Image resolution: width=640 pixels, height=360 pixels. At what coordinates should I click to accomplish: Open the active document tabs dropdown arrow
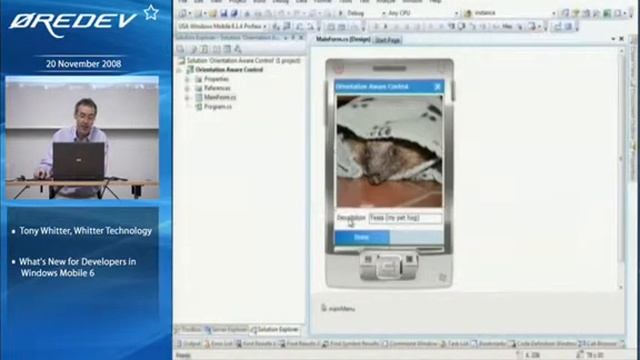(613, 39)
